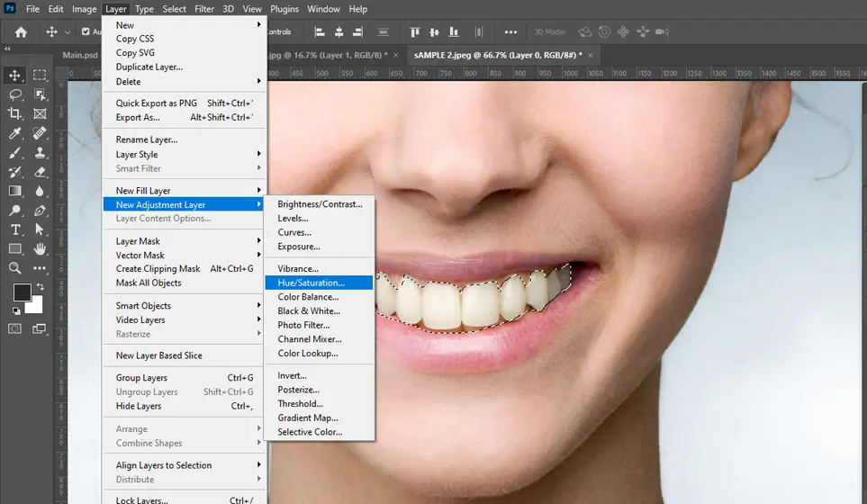Screen dimensions: 867x504
Task: Click Align horizontal centers icon
Action: pyautogui.click(x=339, y=32)
